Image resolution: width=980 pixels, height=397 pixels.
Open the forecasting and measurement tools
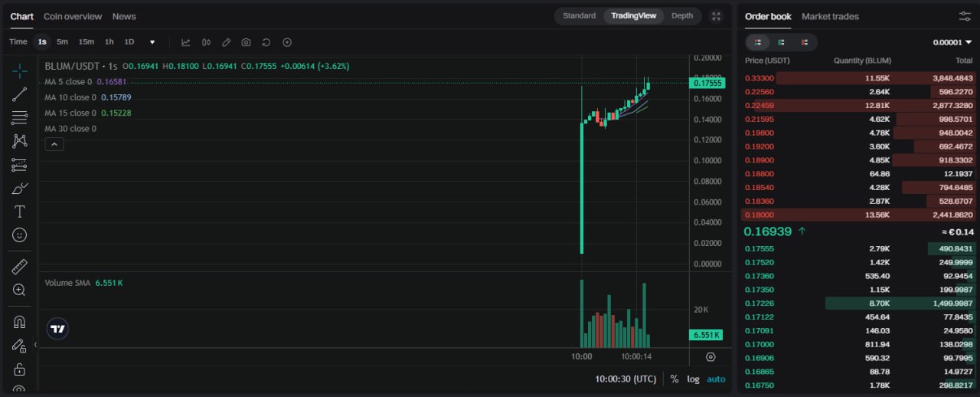click(20, 165)
